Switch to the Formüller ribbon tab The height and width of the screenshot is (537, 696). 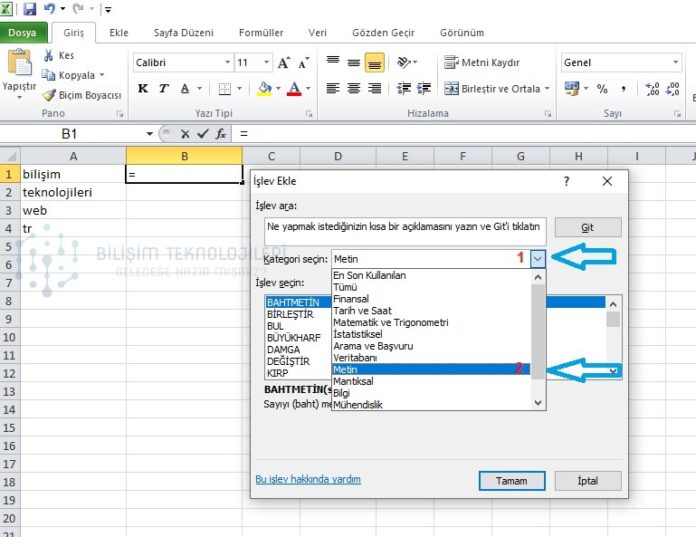261,32
